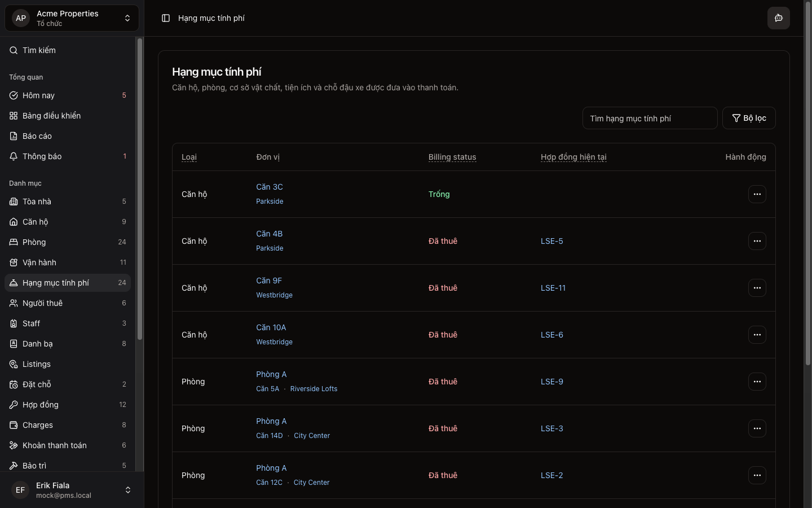Open actions menu for Căn 9F row

757,288
